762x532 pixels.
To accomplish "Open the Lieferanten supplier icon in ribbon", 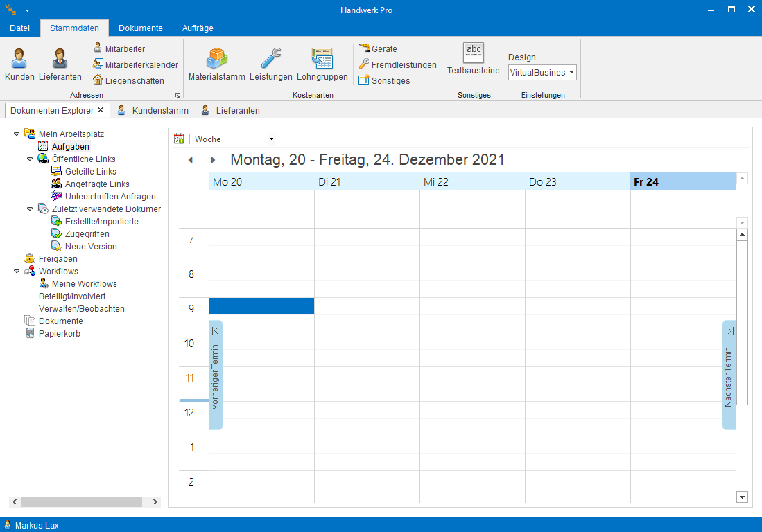I will 60,64.
